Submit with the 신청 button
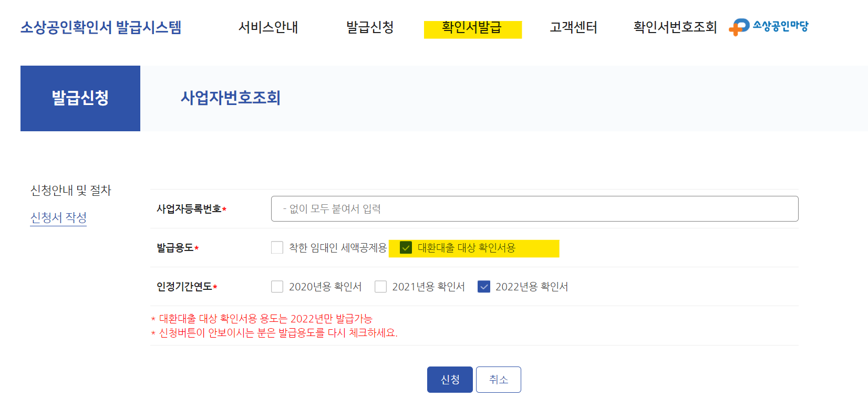The width and height of the screenshot is (868, 398). (449, 379)
